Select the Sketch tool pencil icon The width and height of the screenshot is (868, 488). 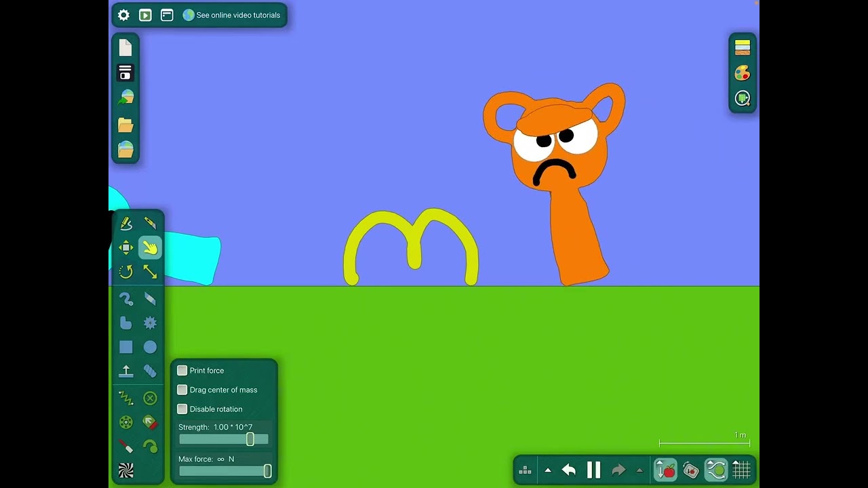(126, 223)
